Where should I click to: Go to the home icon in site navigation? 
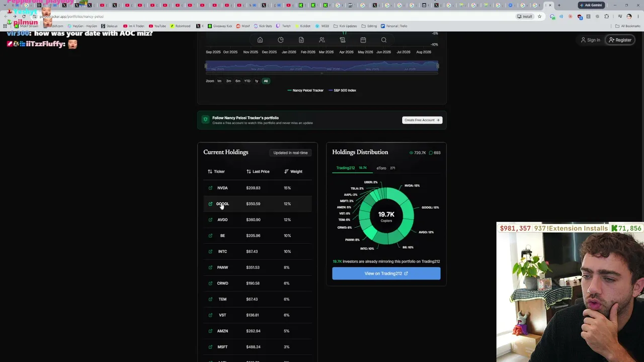(x=260, y=40)
